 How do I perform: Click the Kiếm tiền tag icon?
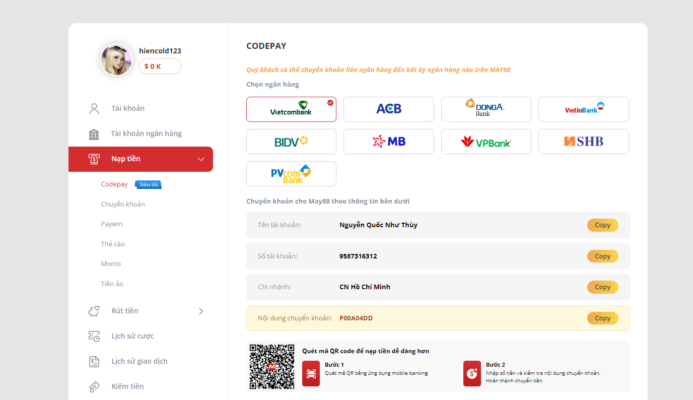coord(94,387)
